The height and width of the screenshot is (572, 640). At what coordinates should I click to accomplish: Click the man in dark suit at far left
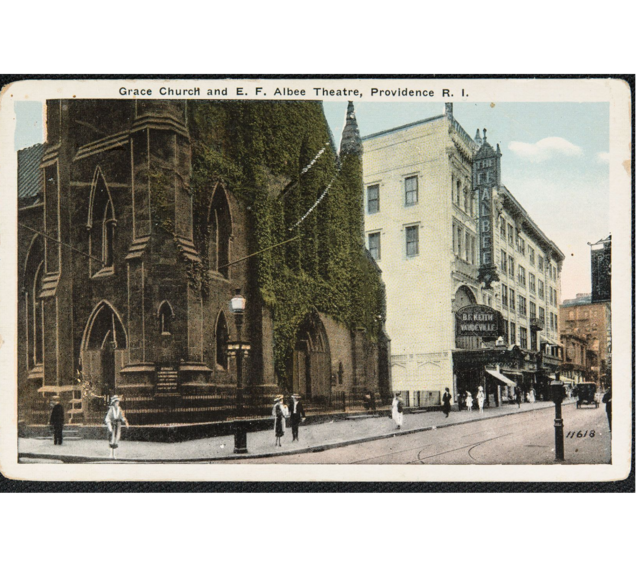click(x=57, y=420)
